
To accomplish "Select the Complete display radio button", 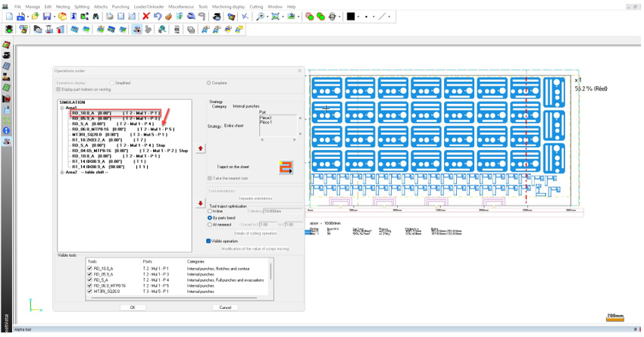I will coord(209,83).
